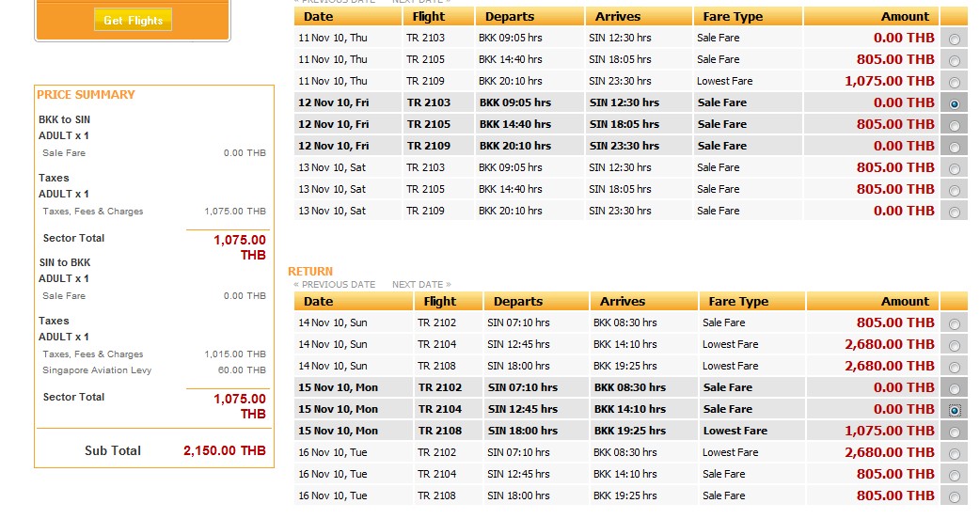
Task: Click the Get Flights button
Action: [133, 20]
